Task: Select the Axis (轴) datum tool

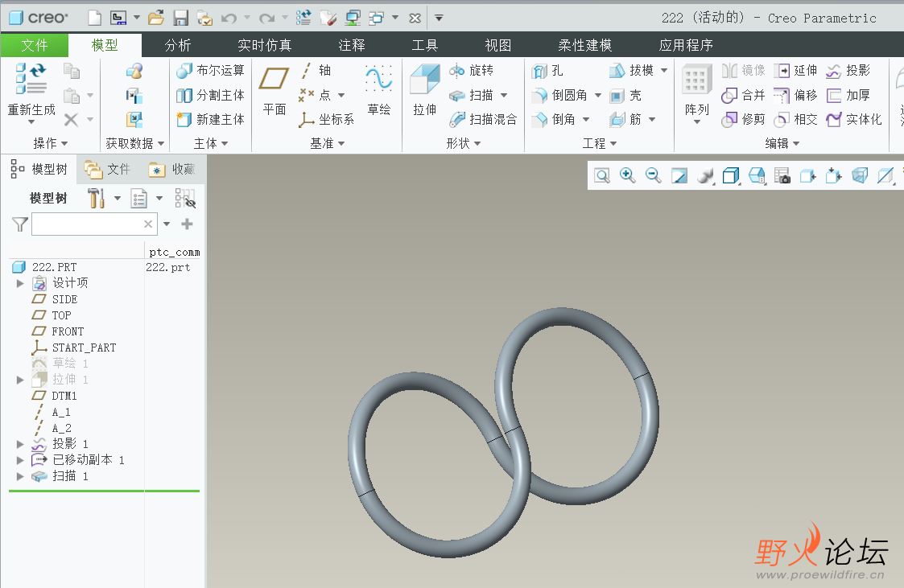Action: tap(316, 70)
